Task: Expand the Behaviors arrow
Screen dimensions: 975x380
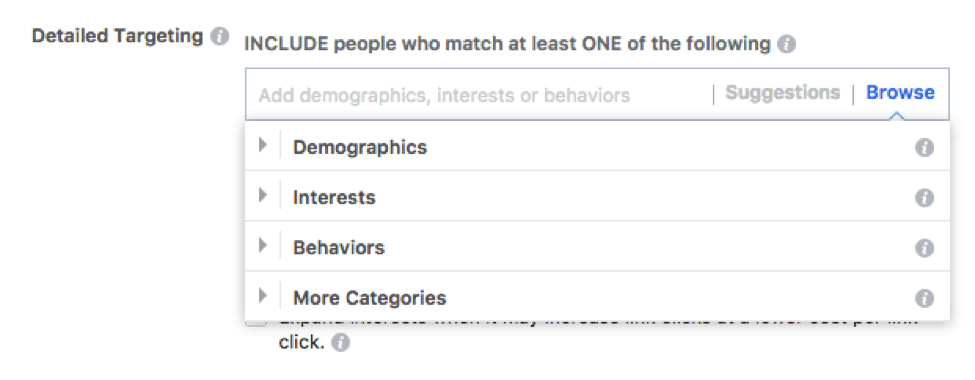Action: [x=262, y=246]
